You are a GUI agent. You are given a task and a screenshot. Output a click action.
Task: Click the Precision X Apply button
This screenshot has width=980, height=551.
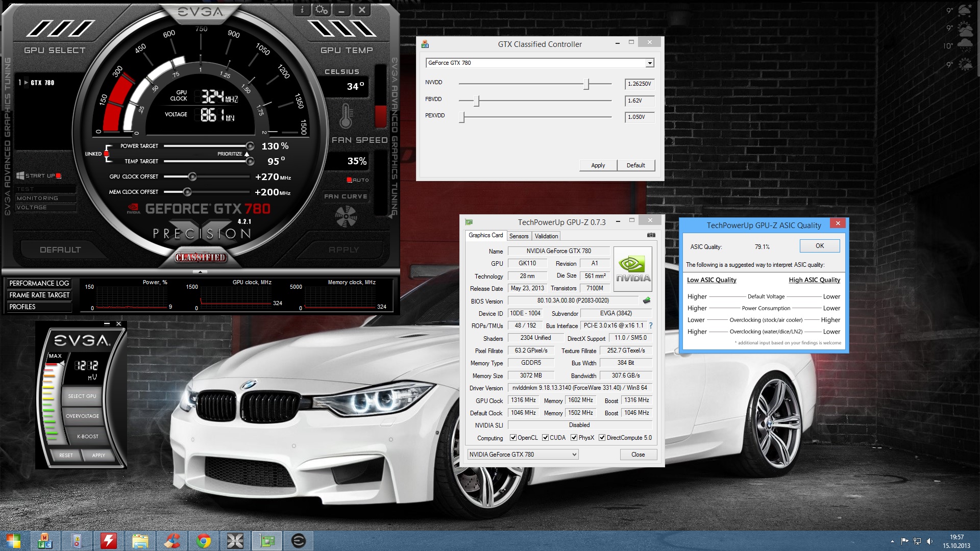point(344,249)
